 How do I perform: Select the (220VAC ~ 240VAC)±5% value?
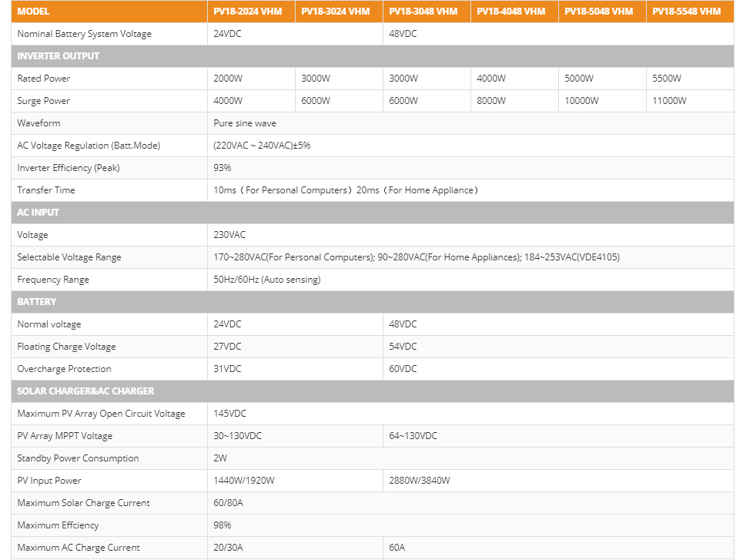click(262, 145)
